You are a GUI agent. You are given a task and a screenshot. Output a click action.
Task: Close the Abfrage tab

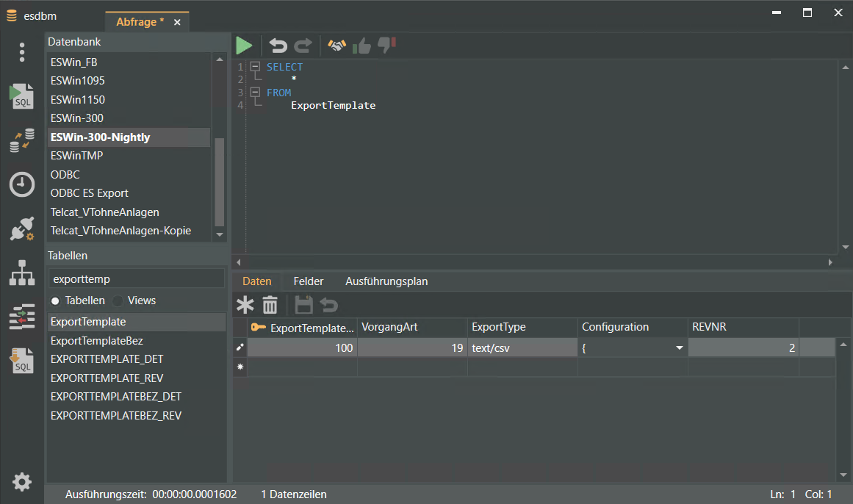[177, 22]
